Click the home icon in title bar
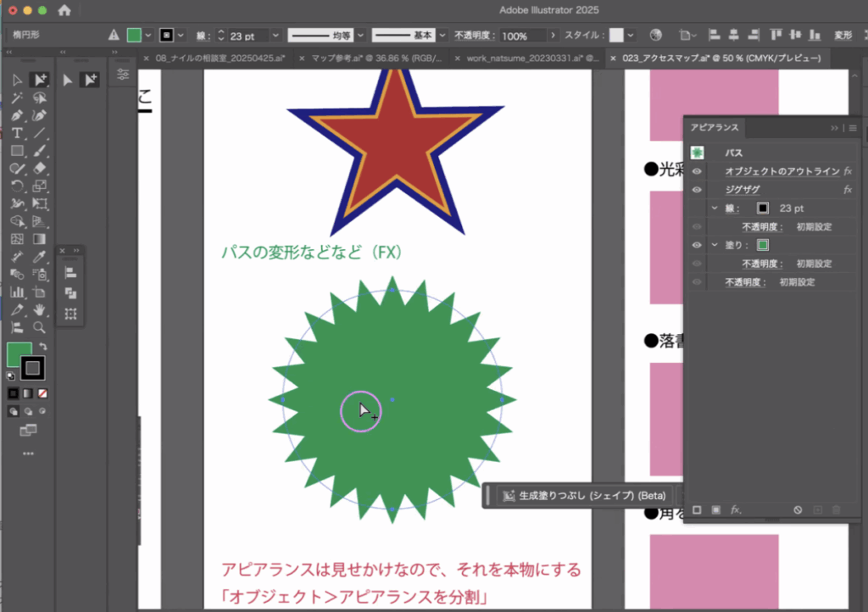 click(64, 11)
